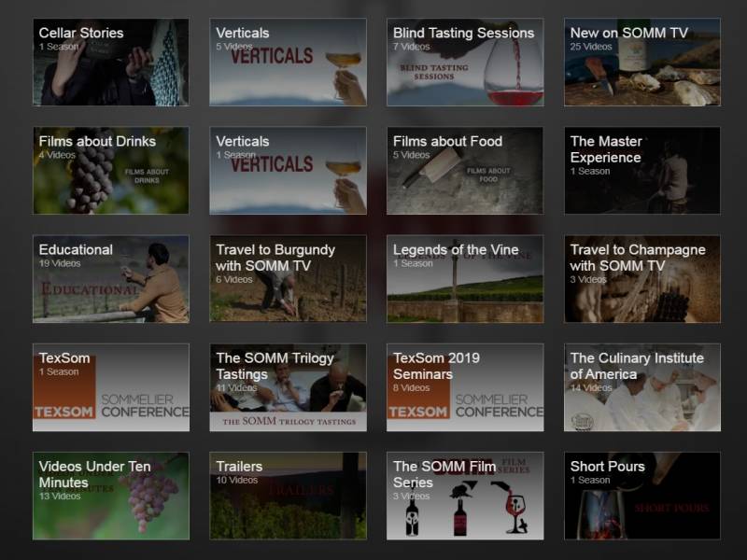
Task: Select the Films about Food category
Action: 465,171
